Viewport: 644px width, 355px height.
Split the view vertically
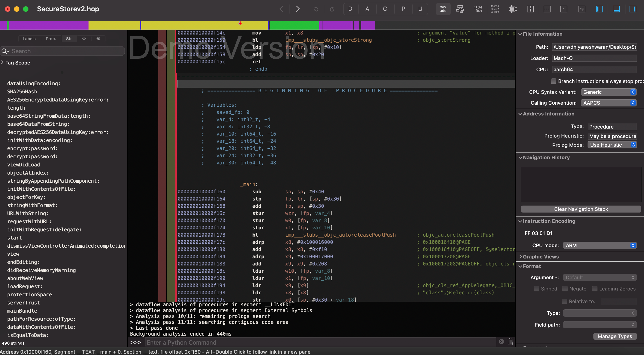[x=530, y=9]
